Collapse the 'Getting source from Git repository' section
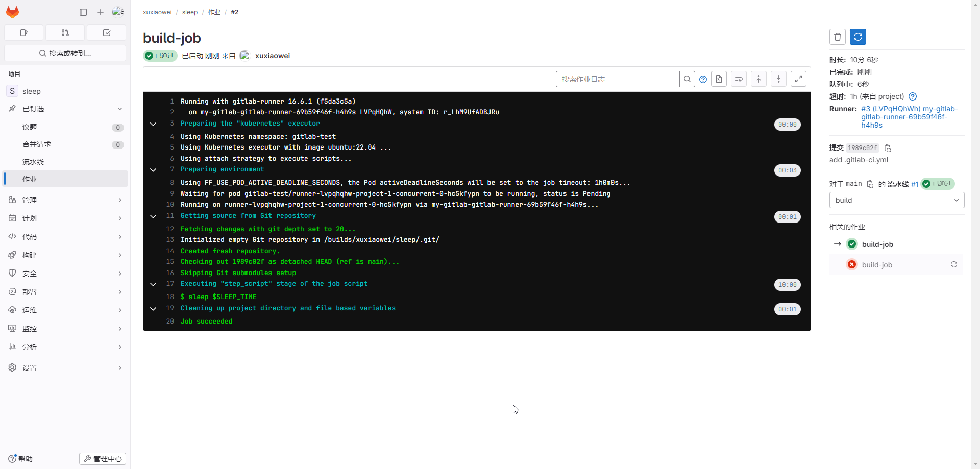The image size is (980, 469). pyautogui.click(x=153, y=216)
